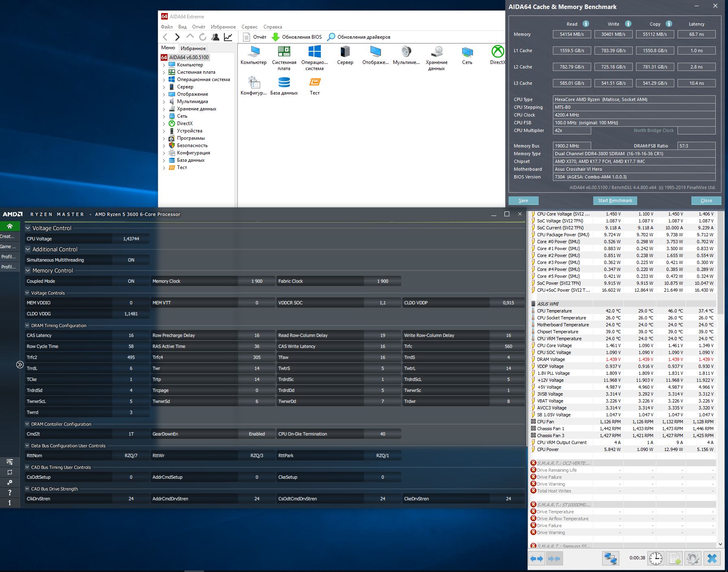Expand Ryzen Master sidebar with double-arrow icon
Screen dimensions: 728x572
[20, 365]
